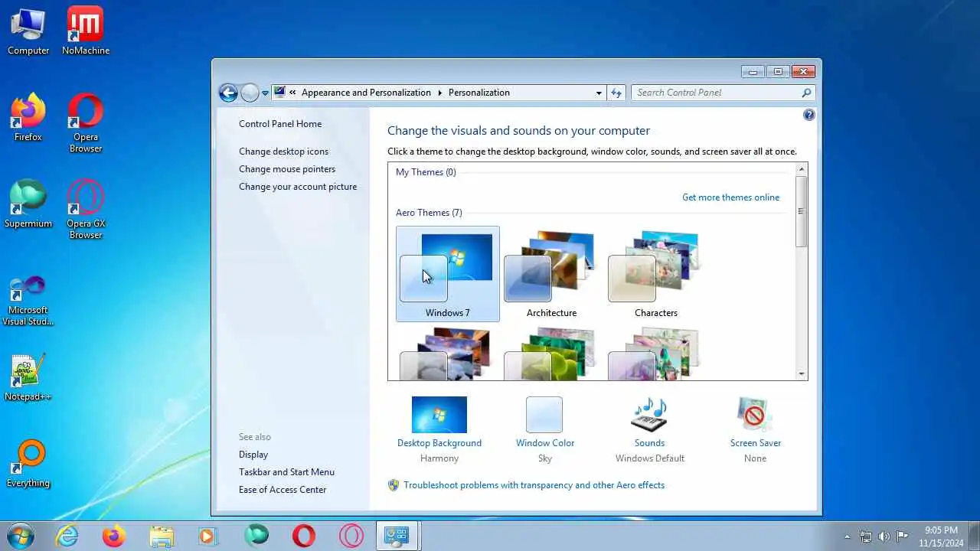Open the NoMachine desktop shortcut

[x=86, y=31]
